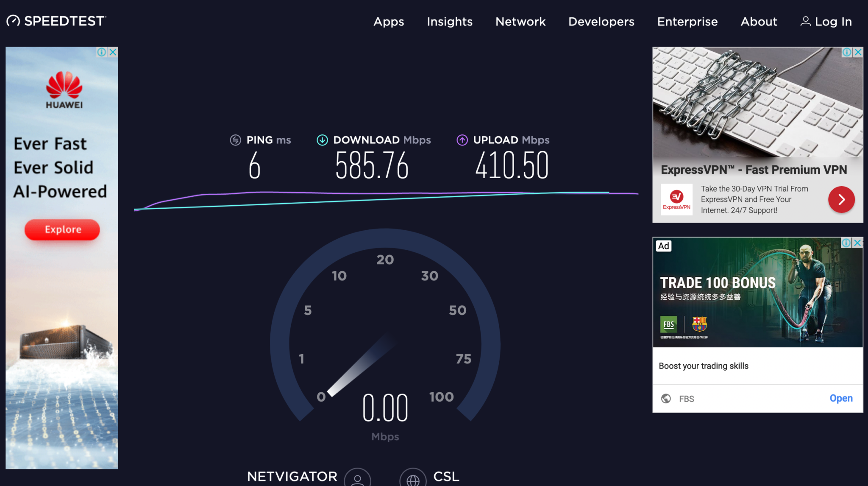Open the Developers page
Viewport: 868px width, 486px height.
tap(601, 22)
